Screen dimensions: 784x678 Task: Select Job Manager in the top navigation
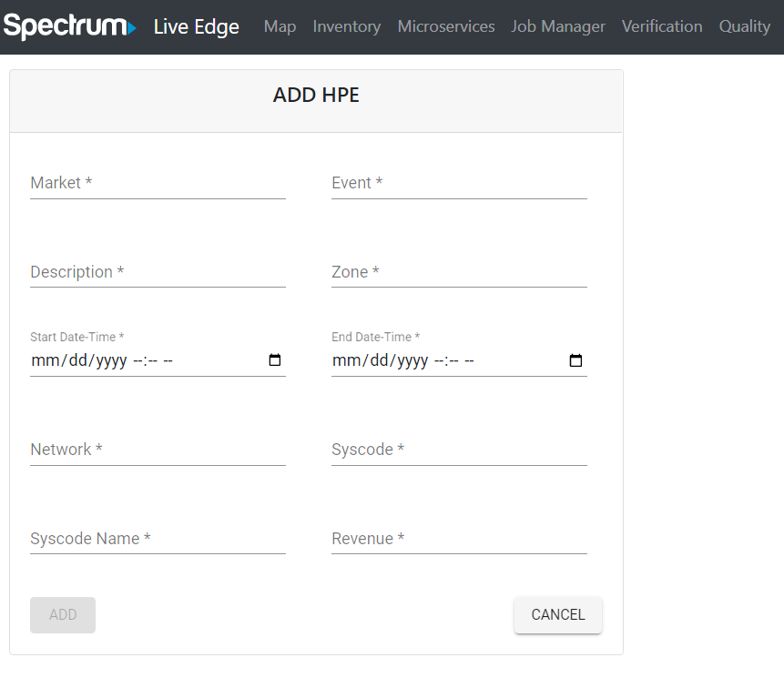558,26
